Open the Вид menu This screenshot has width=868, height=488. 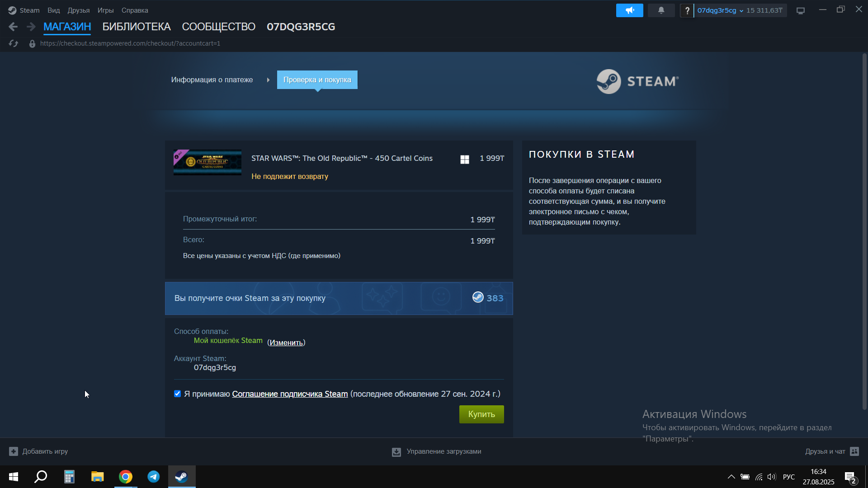pos(54,10)
